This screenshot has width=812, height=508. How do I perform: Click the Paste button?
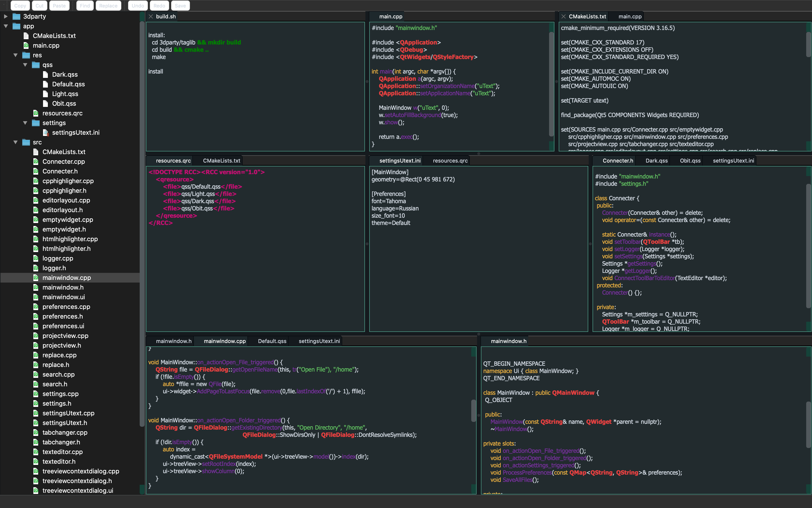click(x=59, y=6)
